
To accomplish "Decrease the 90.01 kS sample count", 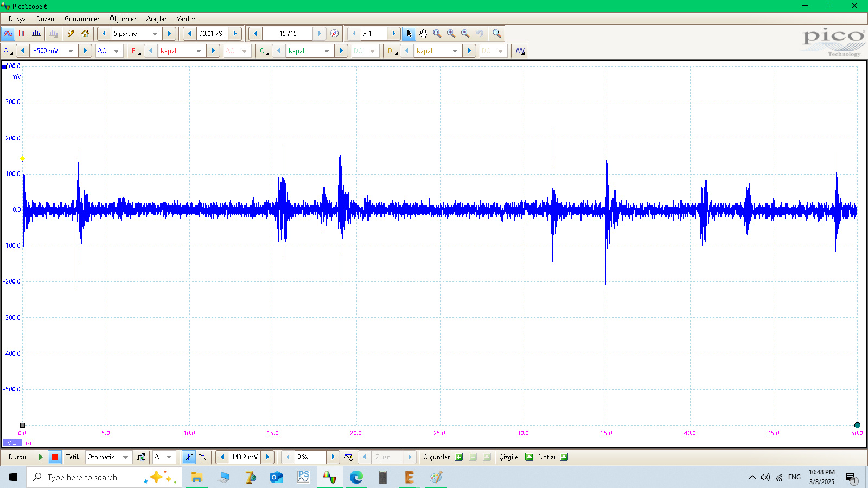I will tap(189, 34).
